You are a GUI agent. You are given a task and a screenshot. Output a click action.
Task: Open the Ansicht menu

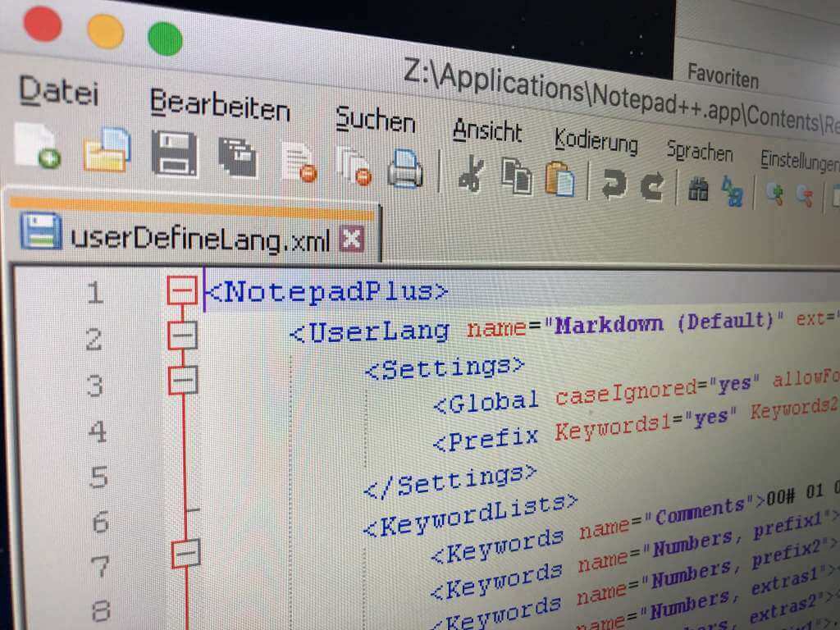pos(487,130)
